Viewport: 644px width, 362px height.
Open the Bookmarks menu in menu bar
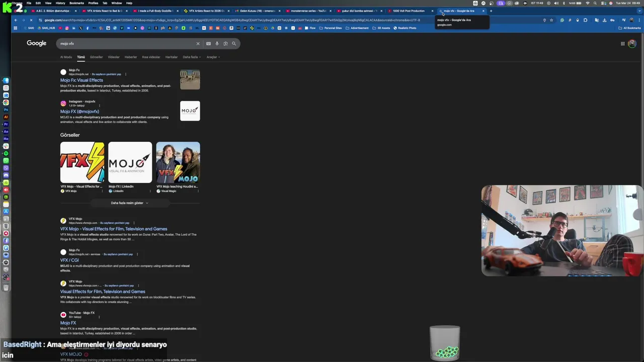(x=76, y=3)
